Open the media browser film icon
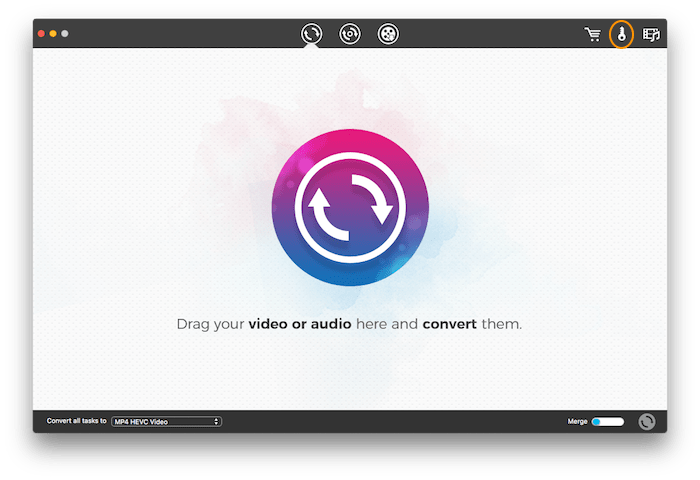Viewport: 700px width, 480px height. point(651,34)
